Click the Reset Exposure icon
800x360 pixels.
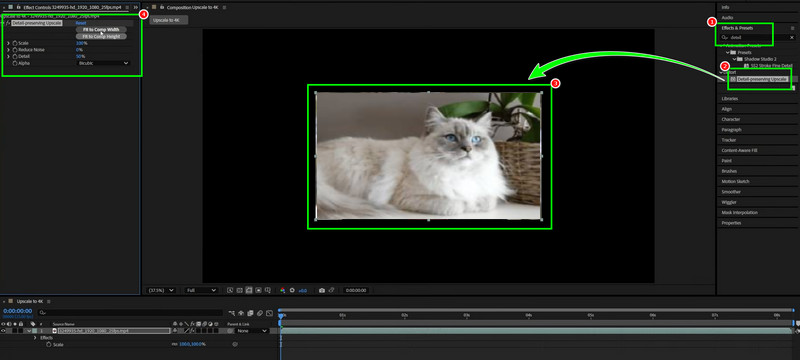point(292,290)
